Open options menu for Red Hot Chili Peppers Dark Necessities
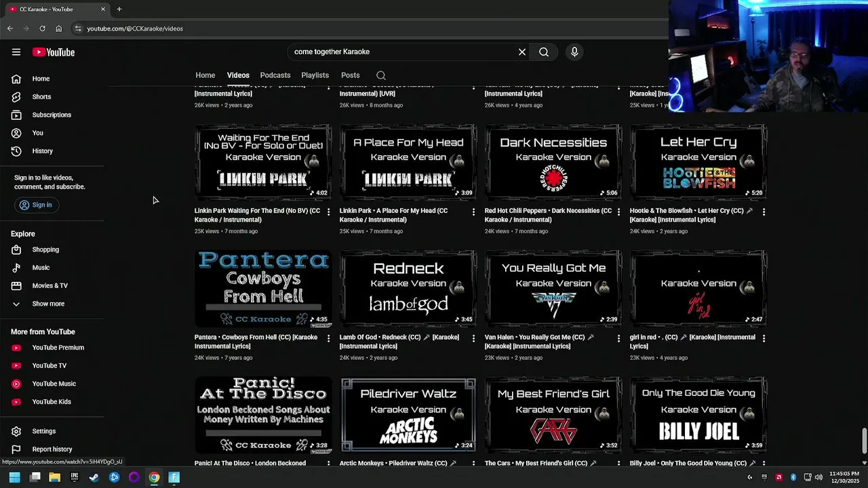868x488 pixels. 618,212
